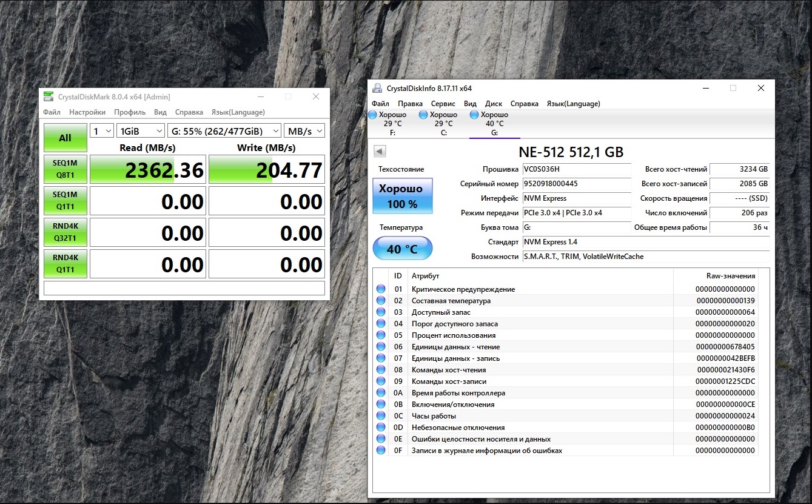Click the SEQ1M Q8T1 write result 204.77

[267, 170]
